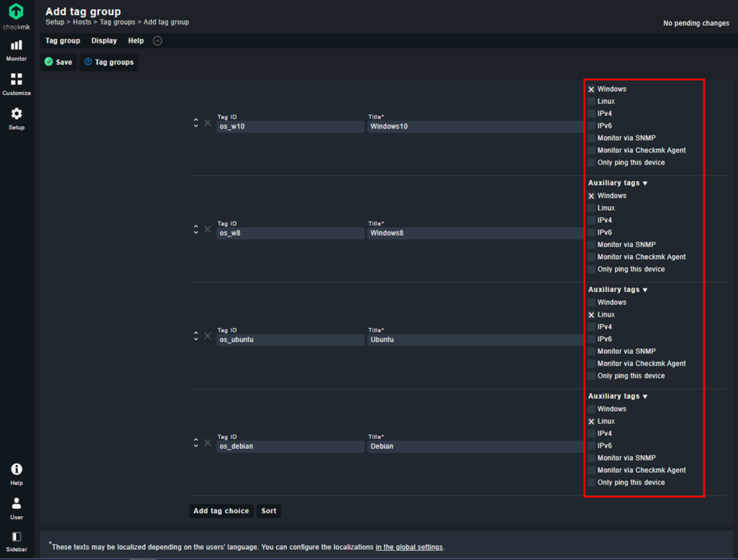Sort the tag choices
Viewport: 738px width, 560px height.
(269, 511)
